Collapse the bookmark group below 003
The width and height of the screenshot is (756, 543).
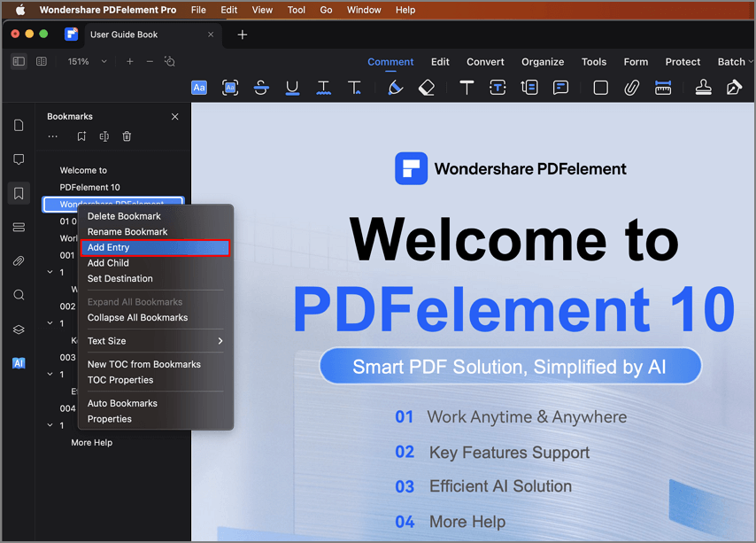click(50, 374)
